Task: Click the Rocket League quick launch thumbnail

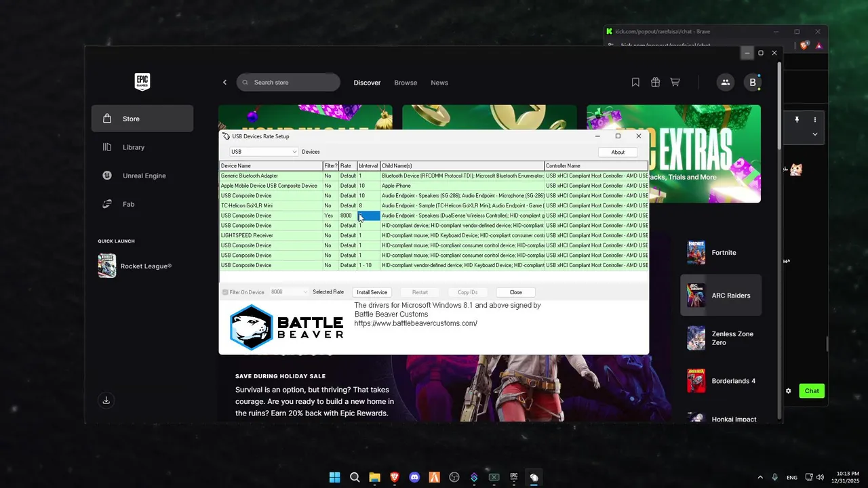Action: pyautogui.click(x=107, y=266)
